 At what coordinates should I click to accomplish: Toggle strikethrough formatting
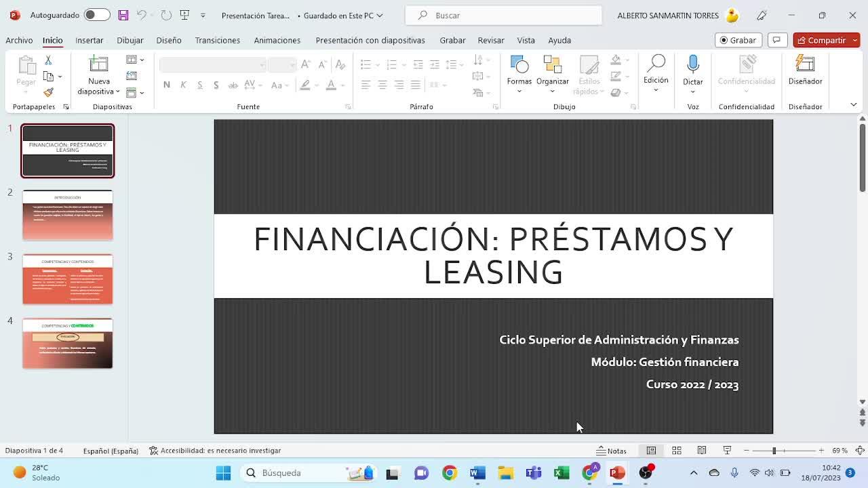(233, 85)
